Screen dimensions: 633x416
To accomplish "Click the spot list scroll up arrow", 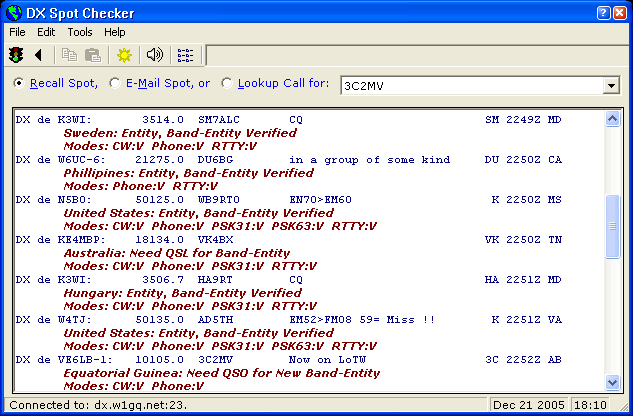I will [612, 119].
